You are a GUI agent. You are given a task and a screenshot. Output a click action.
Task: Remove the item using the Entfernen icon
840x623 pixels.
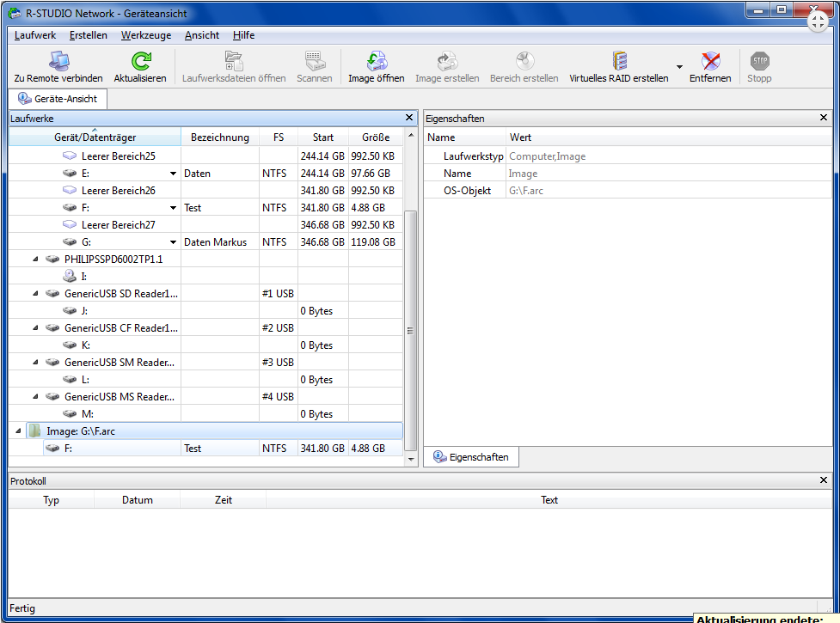coord(710,61)
